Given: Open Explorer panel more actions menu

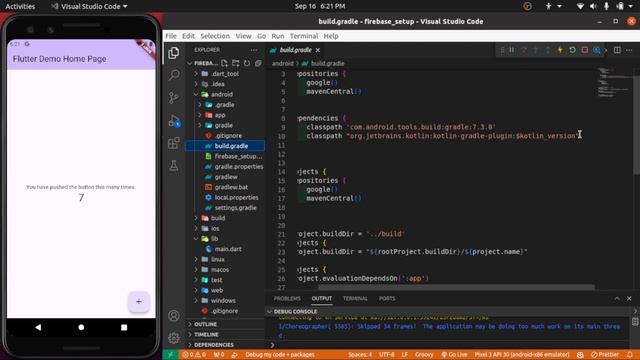Looking at the screenshot, I should [x=254, y=50].
